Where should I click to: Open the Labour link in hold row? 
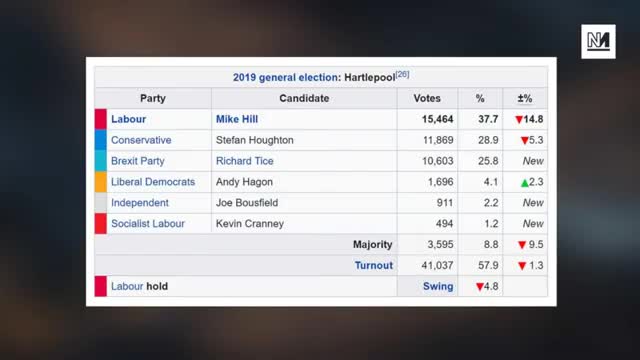point(127,286)
